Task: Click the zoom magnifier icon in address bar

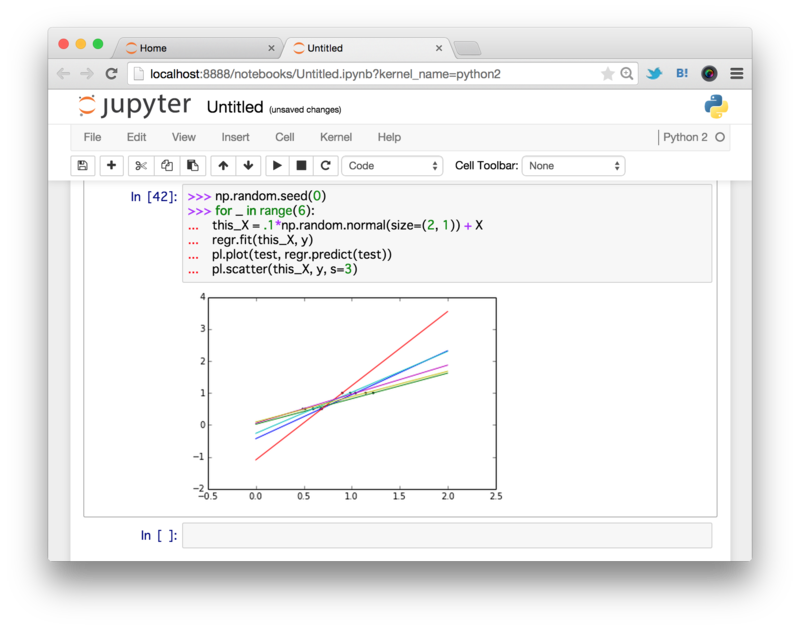Action: click(x=627, y=74)
